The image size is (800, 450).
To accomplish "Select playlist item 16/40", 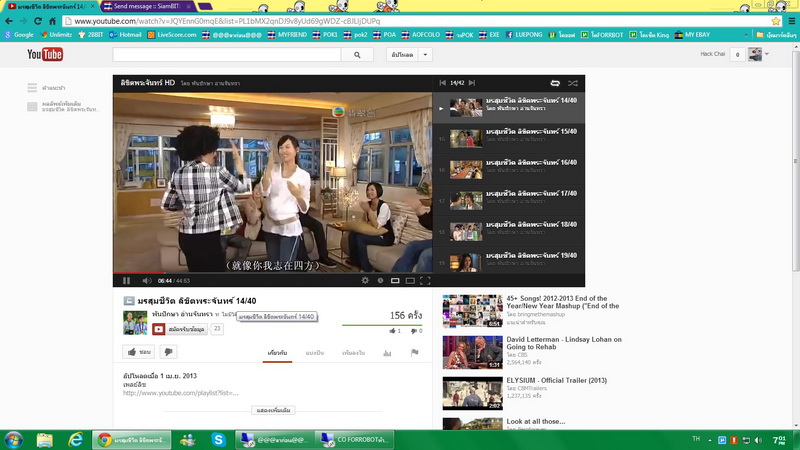I will (x=509, y=169).
